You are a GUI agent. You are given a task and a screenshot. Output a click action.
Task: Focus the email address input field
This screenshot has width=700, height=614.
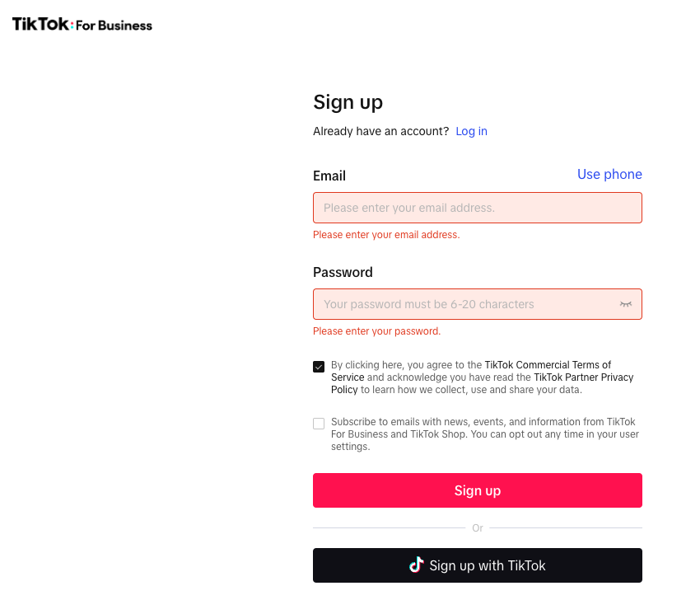point(469,208)
